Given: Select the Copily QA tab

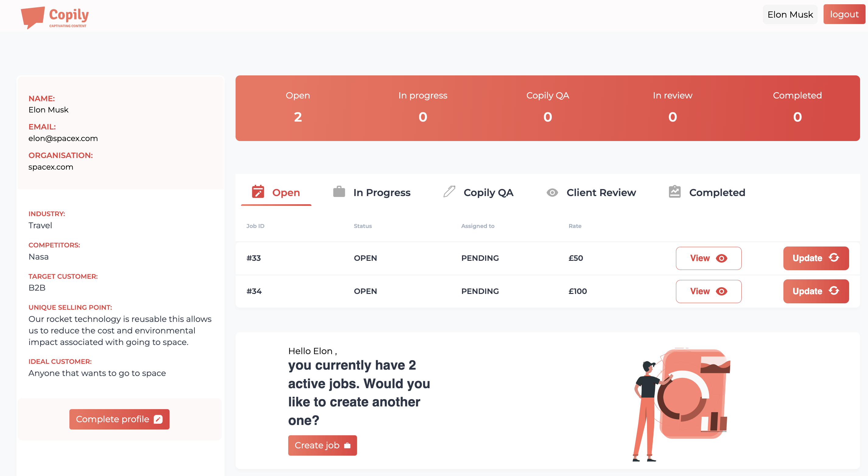Looking at the screenshot, I should point(488,192).
